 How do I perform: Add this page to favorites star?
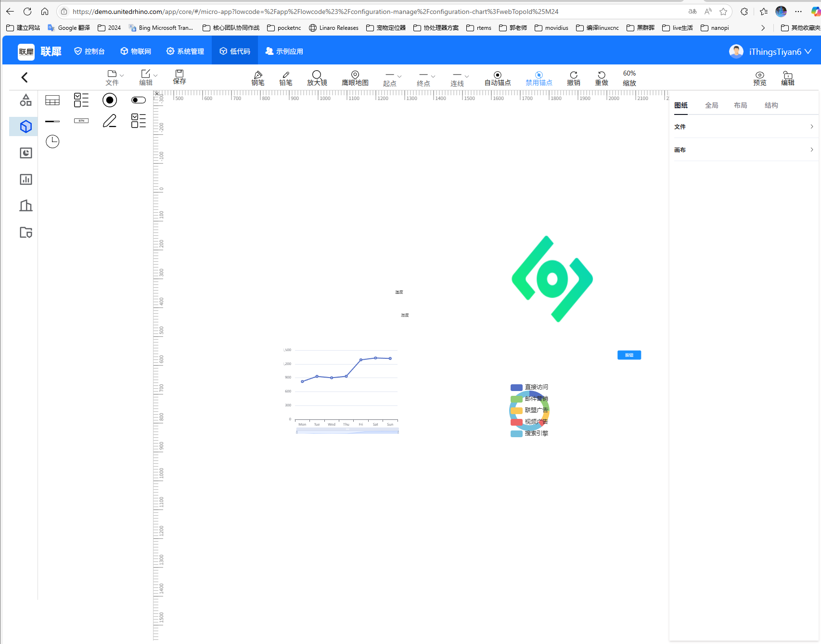[723, 11]
